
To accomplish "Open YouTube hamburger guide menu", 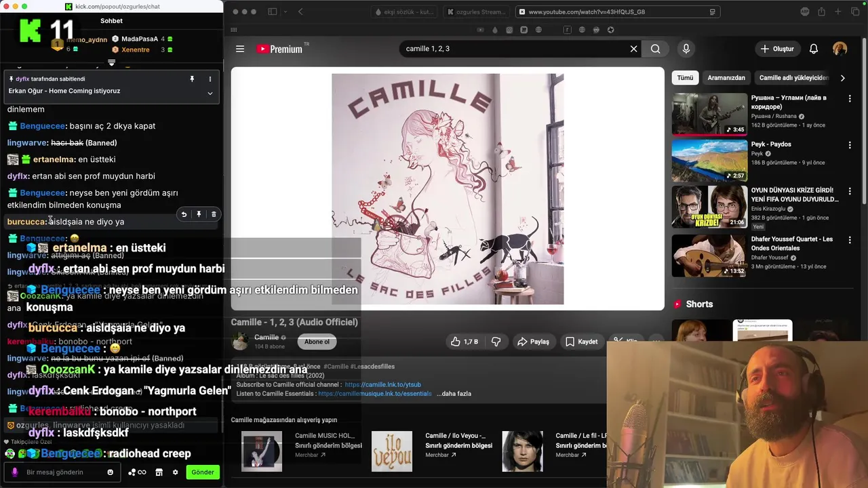I will pyautogui.click(x=239, y=49).
